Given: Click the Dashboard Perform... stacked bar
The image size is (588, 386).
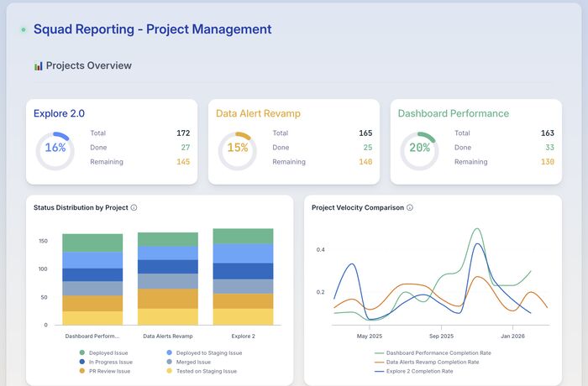Looking at the screenshot, I should tap(92, 279).
